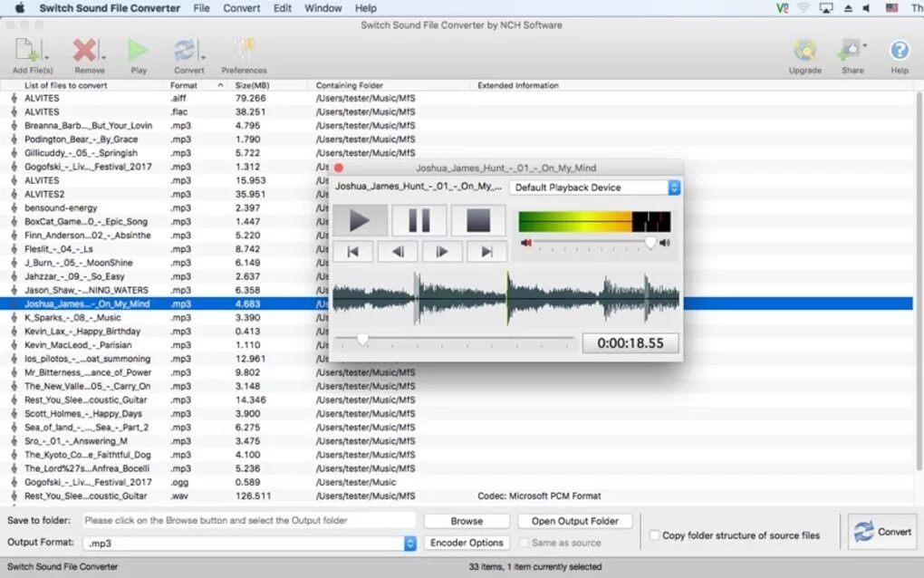924x578 pixels.
Task: Open the Share toolbar icon
Action: 849,51
